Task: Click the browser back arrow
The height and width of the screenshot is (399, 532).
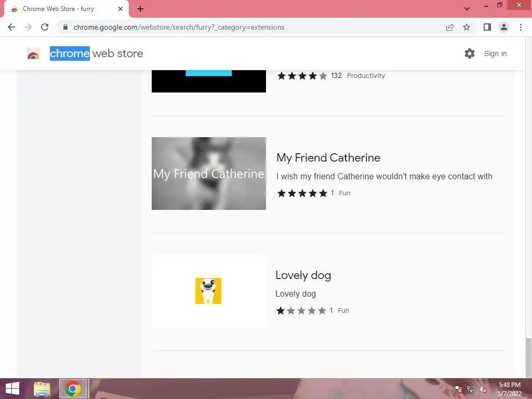Action: pos(11,27)
